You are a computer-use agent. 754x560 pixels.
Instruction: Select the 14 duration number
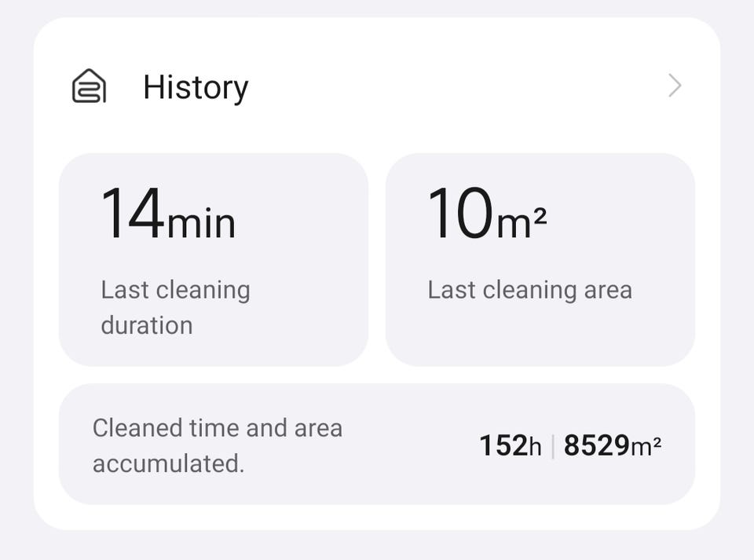(133, 214)
